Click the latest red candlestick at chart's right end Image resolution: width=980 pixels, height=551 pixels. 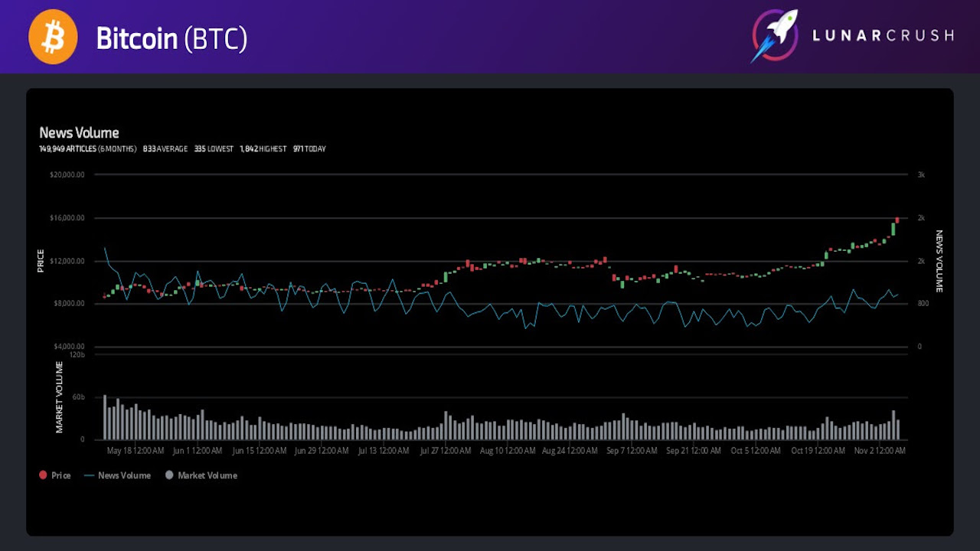coord(897,220)
